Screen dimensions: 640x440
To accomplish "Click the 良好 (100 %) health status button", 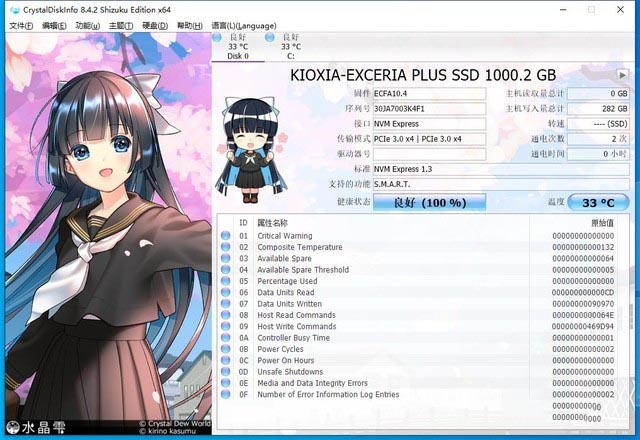I will tap(429, 202).
